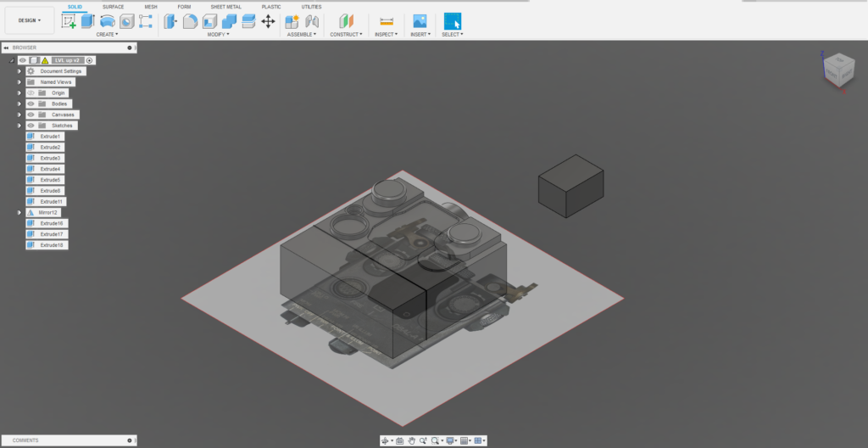Expand the Sketches folder in browser
Image resolution: width=868 pixels, height=448 pixels.
19,126
